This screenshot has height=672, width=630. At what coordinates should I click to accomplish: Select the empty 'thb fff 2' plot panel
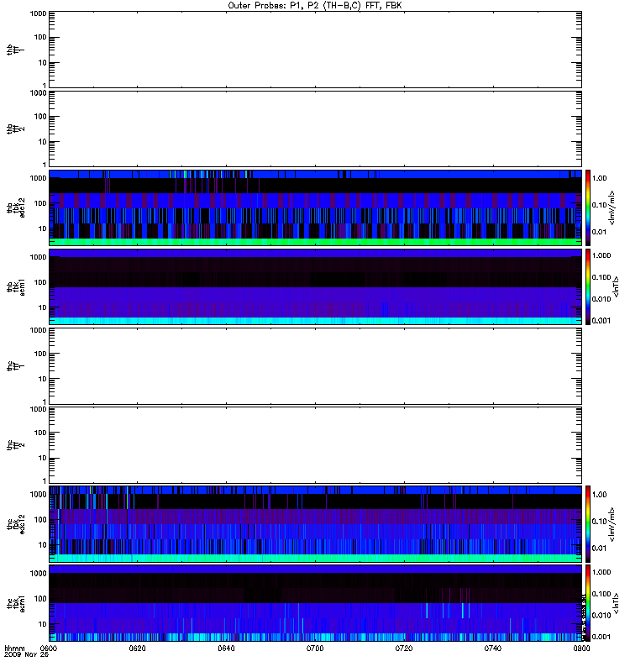(315, 129)
